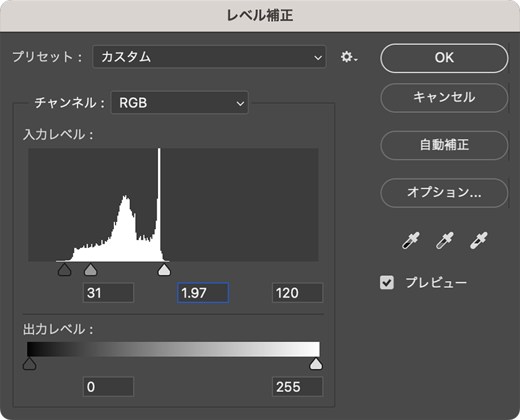Image resolution: width=520 pixels, height=420 pixels.
Task: Open the オプション... dialog button
Action: tap(444, 192)
